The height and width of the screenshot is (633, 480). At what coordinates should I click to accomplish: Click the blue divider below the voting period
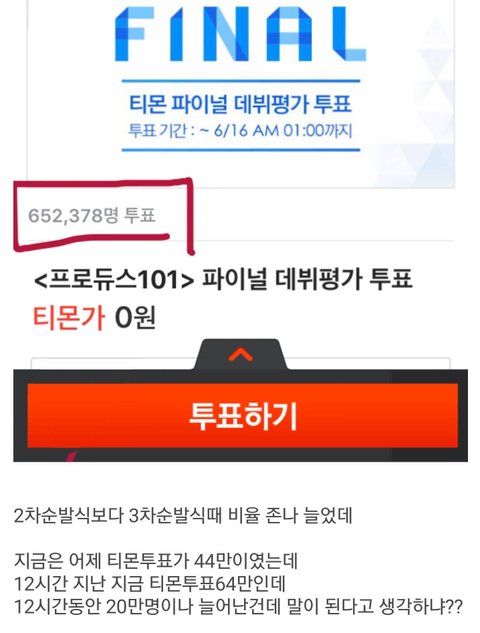point(241,150)
